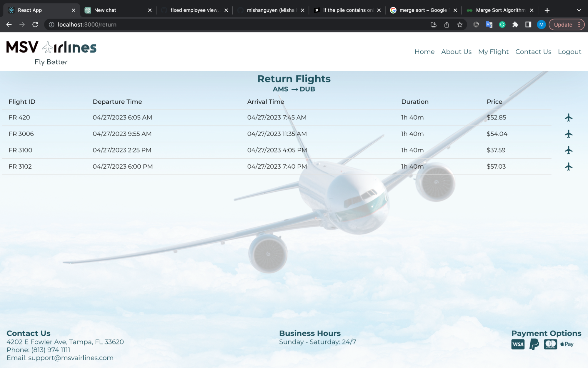Click the Update button
The width and height of the screenshot is (588, 368).
(x=564, y=24)
